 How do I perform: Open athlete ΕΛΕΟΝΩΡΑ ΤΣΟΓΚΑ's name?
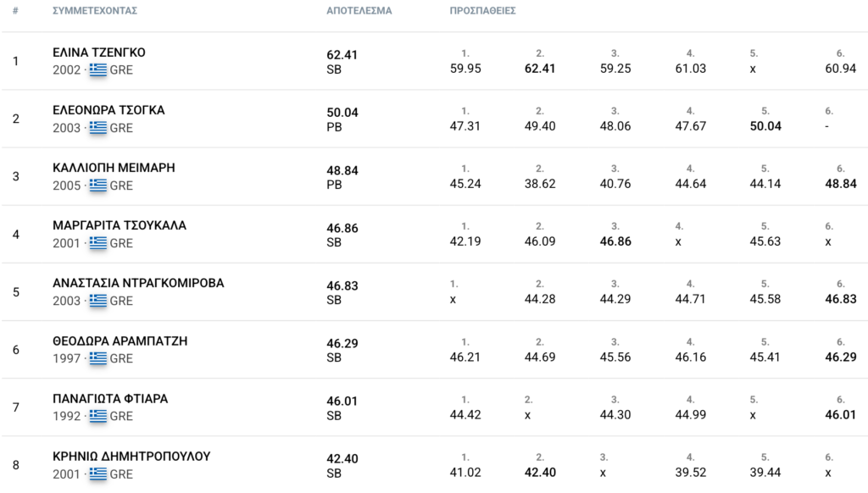(x=108, y=110)
